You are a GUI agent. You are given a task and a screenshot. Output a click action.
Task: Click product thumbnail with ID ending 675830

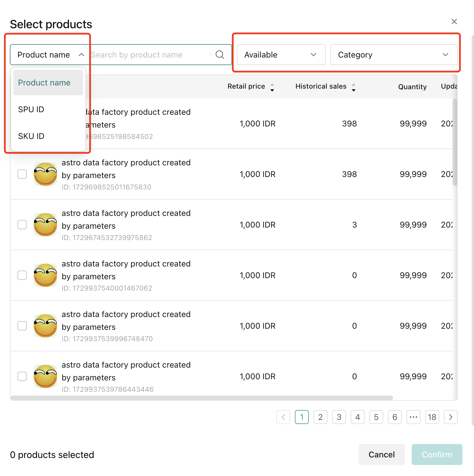[x=45, y=174]
